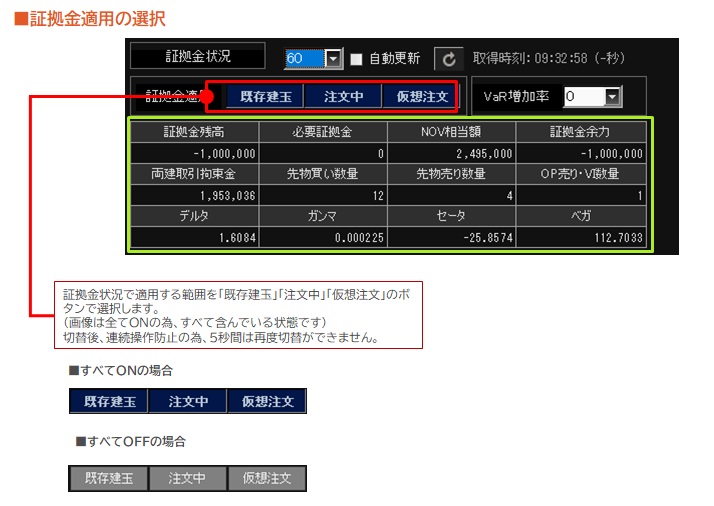
Task: Click the 必要証拠金 value 0
Action: click(x=323, y=153)
